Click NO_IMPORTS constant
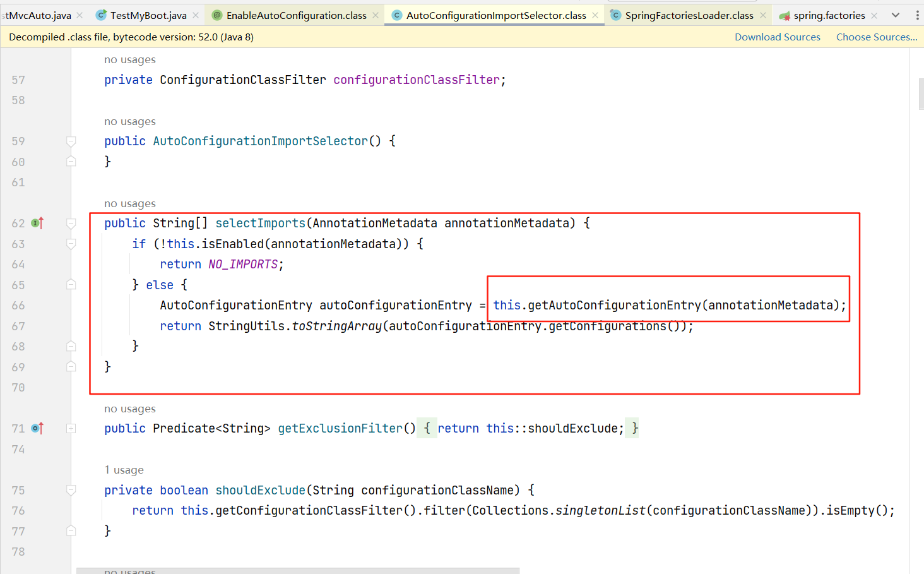This screenshot has height=574, width=924. click(243, 265)
